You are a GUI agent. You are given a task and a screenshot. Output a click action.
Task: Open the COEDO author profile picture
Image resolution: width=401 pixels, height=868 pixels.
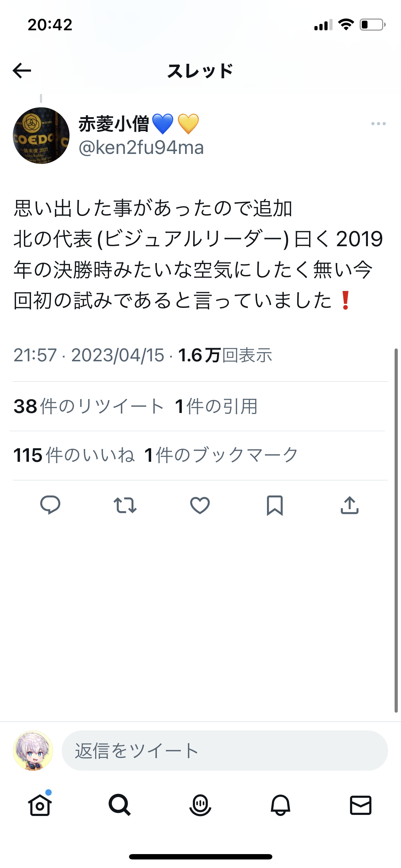[41, 135]
